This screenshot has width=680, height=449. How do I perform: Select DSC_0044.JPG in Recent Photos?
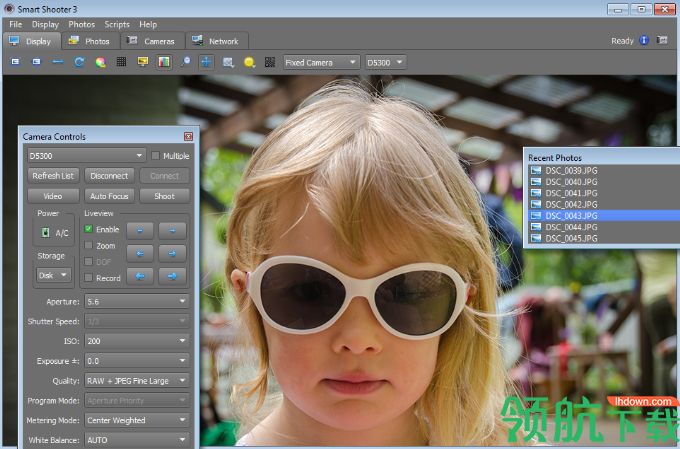pyautogui.click(x=604, y=226)
